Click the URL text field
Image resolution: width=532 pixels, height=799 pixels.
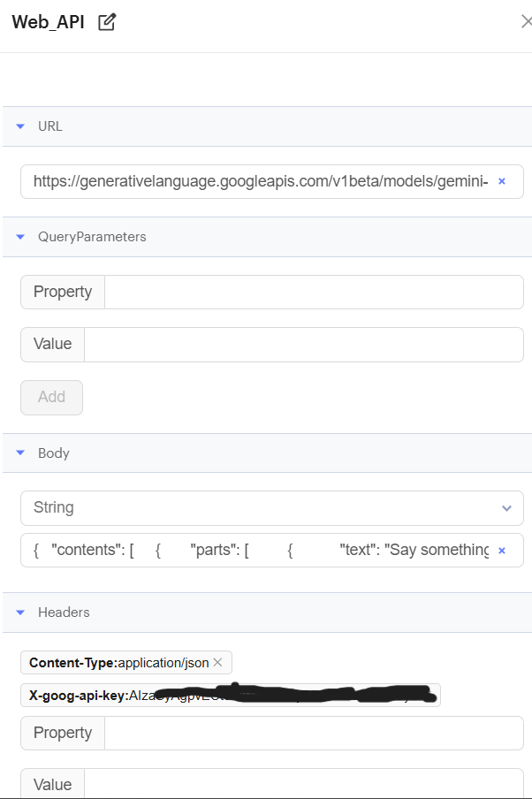(261, 181)
